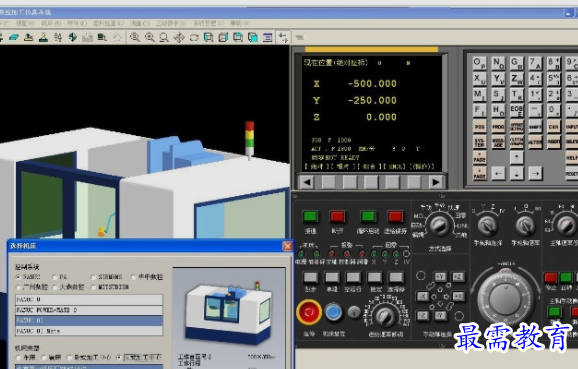This screenshot has height=369, width=578.
Task: Select the PA control system radio button
Action: 55,276
